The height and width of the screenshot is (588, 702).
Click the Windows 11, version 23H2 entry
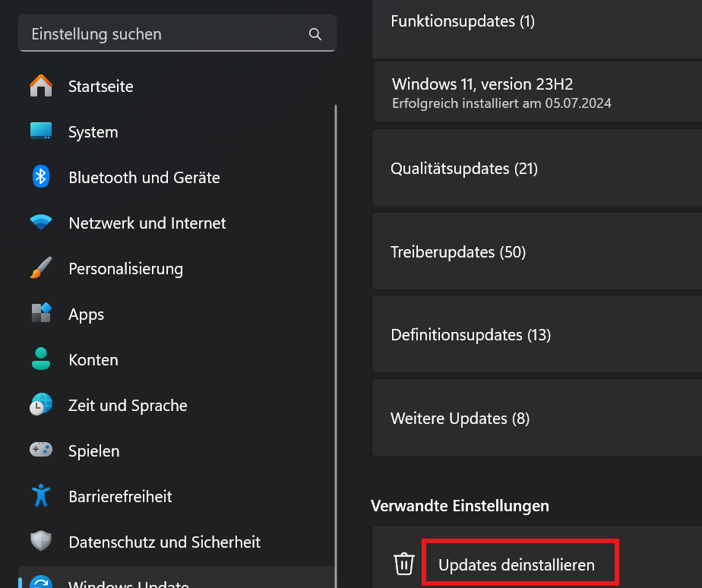pyautogui.click(x=538, y=92)
